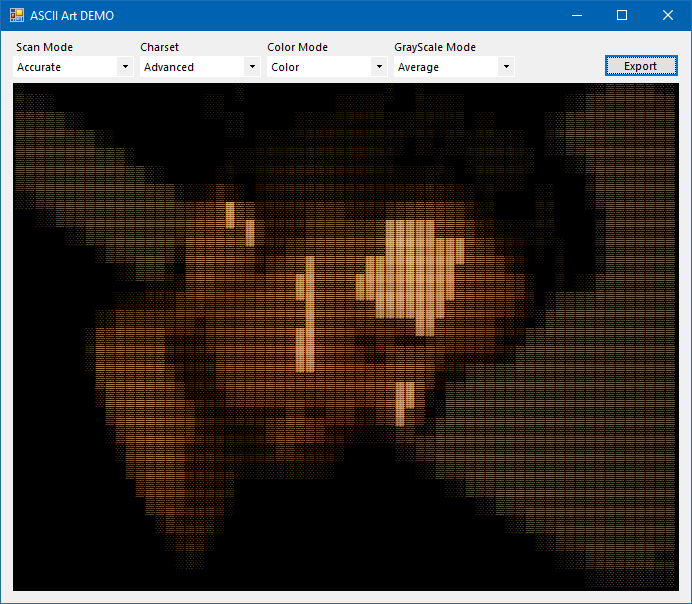Click the Export button
The height and width of the screenshot is (604, 692).
[x=640, y=66]
